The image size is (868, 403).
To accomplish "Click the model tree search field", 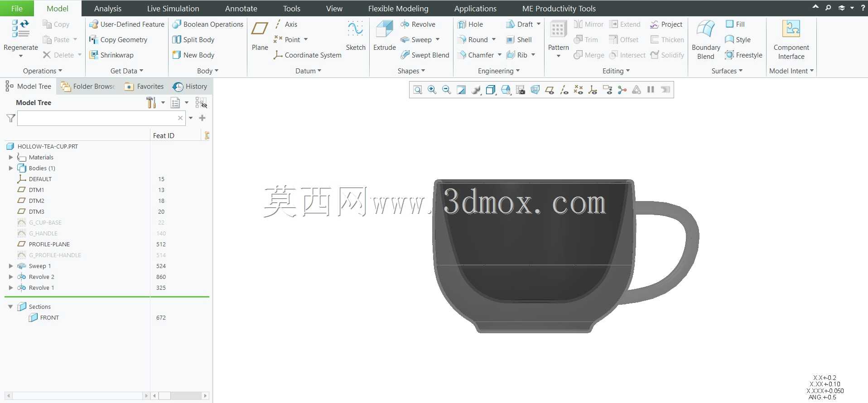I will (x=101, y=118).
